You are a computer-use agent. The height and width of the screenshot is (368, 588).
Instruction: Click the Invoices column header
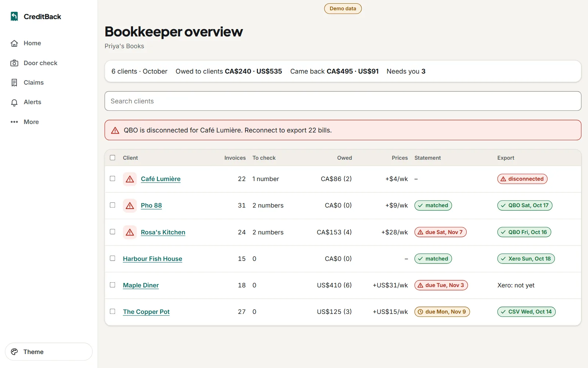pyautogui.click(x=235, y=158)
